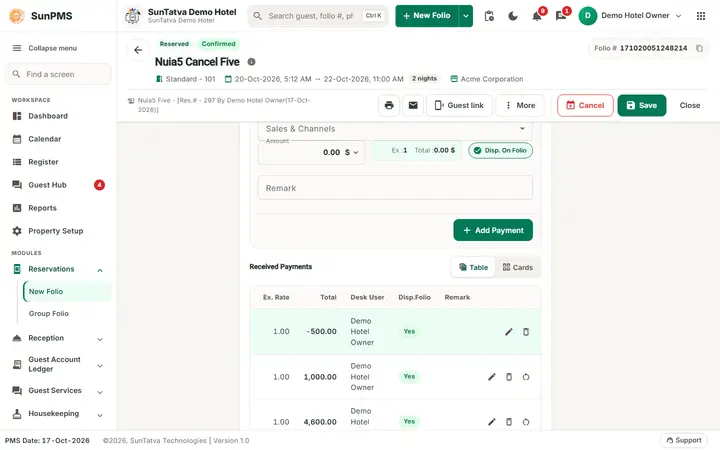
Task: Select New Folio submenu item
Action: point(67,292)
